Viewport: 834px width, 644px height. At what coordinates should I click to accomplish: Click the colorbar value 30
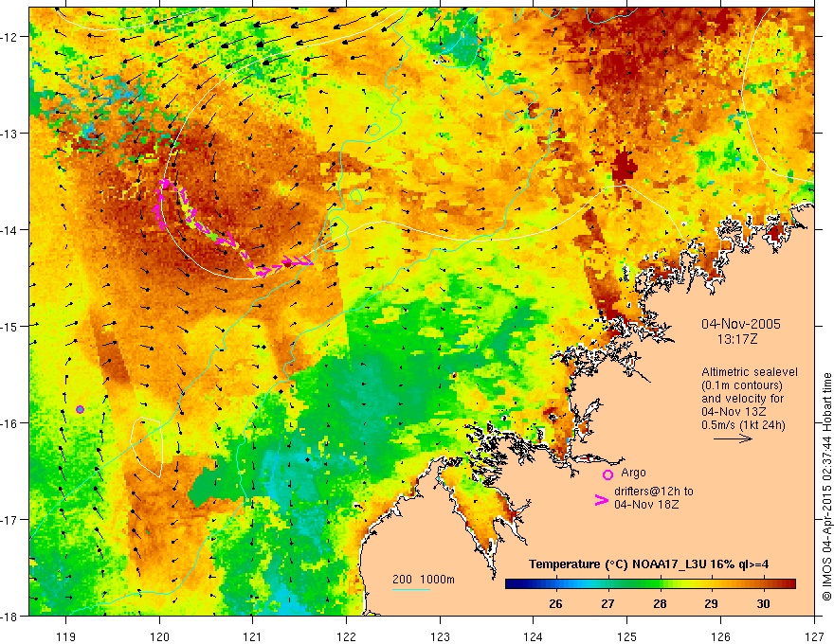point(763,603)
